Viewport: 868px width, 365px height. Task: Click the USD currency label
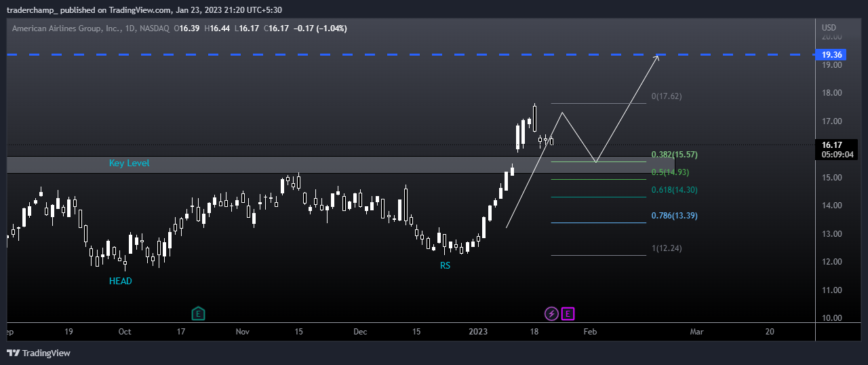pos(829,28)
